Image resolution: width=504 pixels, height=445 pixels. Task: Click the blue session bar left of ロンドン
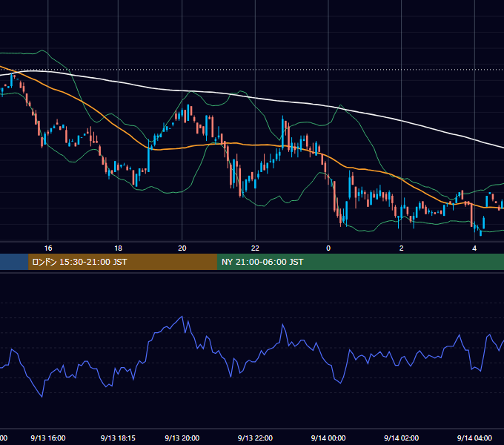click(x=14, y=262)
